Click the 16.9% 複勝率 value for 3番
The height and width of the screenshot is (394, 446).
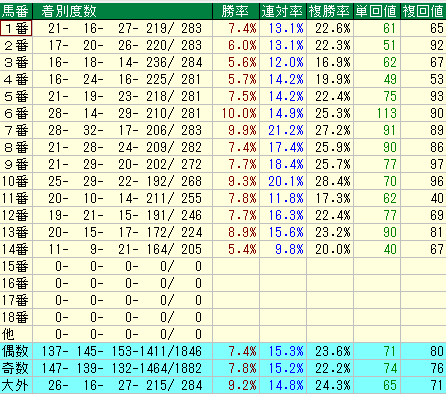333,62
